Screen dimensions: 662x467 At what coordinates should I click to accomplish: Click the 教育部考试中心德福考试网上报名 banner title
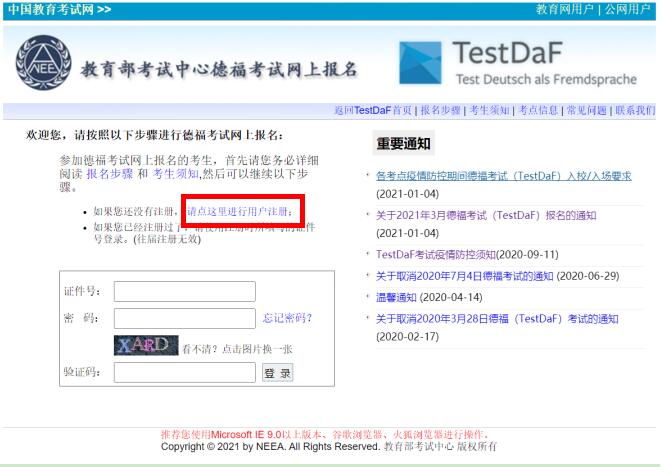219,69
